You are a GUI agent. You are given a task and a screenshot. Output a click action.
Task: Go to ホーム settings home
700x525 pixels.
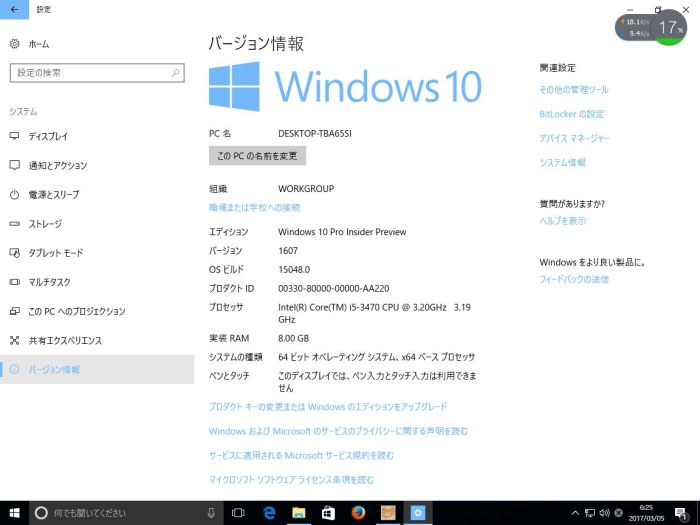click(x=38, y=44)
